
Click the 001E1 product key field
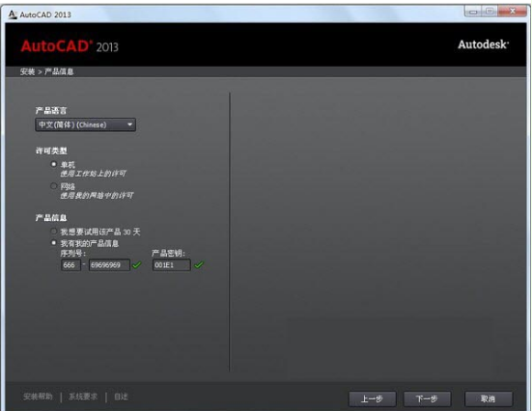click(x=171, y=265)
